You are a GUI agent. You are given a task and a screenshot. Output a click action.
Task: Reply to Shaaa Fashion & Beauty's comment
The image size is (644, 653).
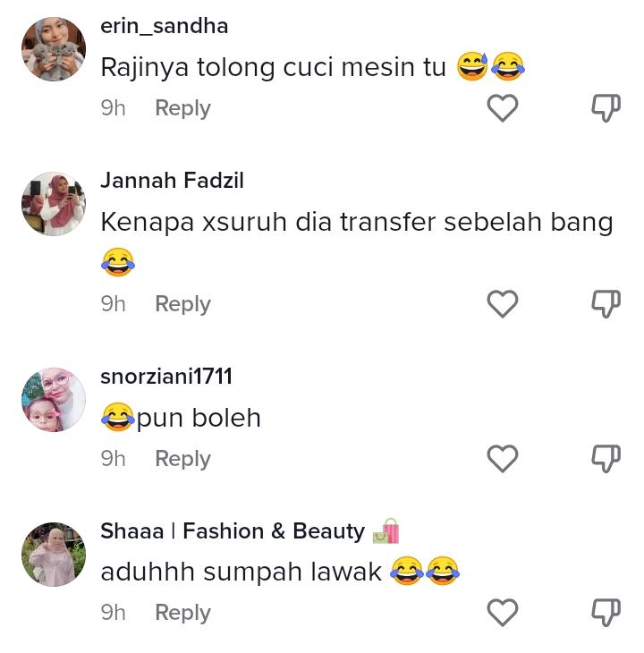pos(182,613)
